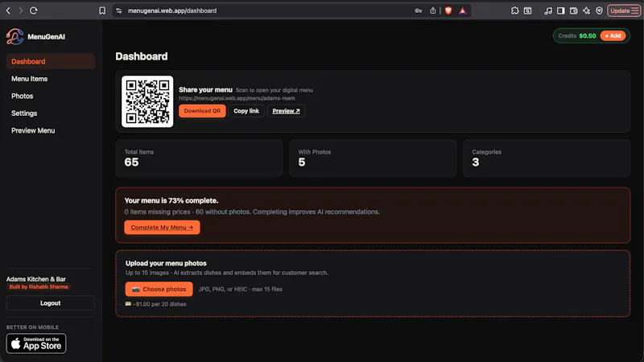Click the Choose photos button
Viewport: 644px width, 362px height.
click(x=159, y=289)
